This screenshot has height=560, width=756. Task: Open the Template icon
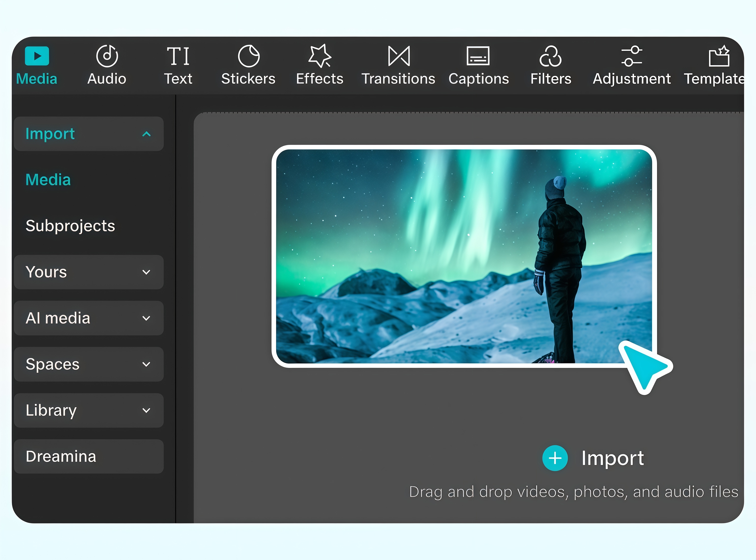[x=719, y=56]
